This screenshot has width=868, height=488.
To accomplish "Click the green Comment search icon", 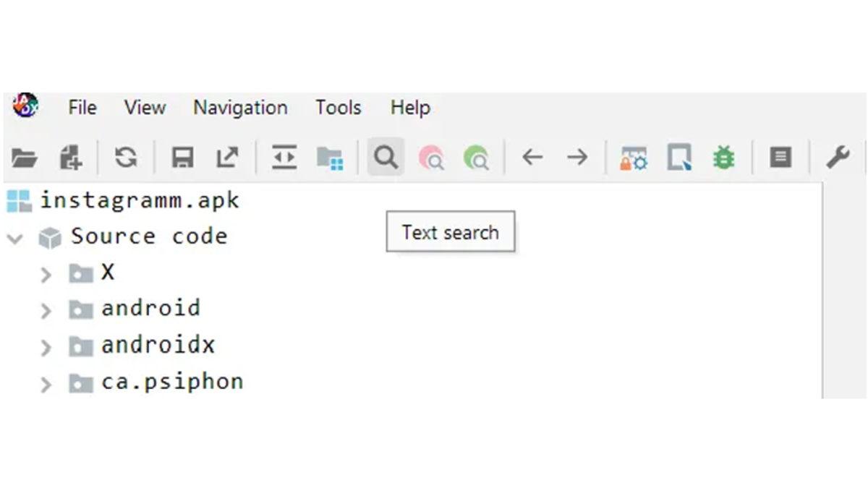I will pyautogui.click(x=476, y=157).
